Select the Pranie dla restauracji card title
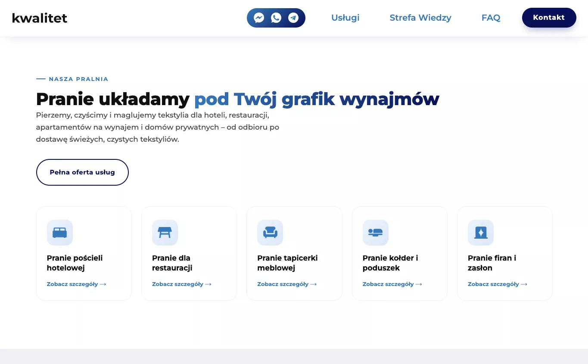588x364 pixels. click(x=172, y=263)
